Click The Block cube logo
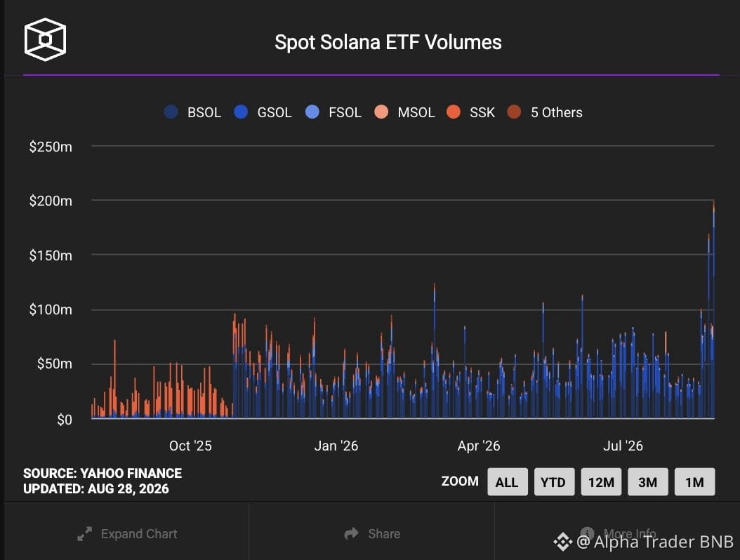Screen dimensions: 740x560 (45, 39)
